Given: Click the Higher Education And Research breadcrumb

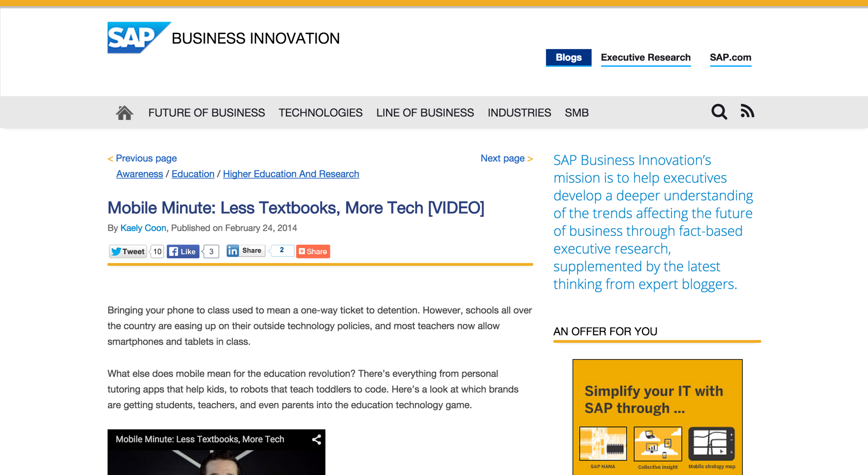Looking at the screenshot, I should tap(291, 174).
